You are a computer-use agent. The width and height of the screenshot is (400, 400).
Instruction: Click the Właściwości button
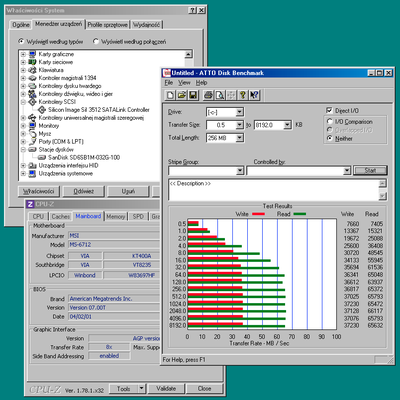click(x=39, y=191)
